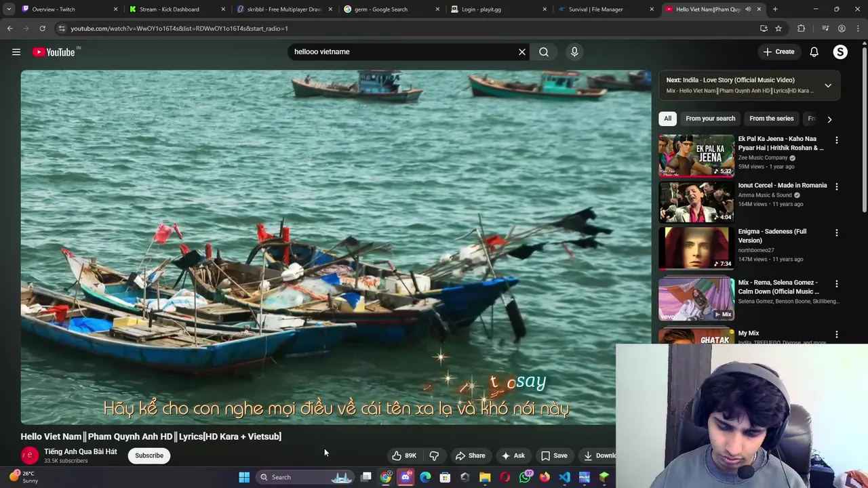
Task: Open Tiếng Anh Qua Bài Hát channel avatar
Action: [29, 455]
